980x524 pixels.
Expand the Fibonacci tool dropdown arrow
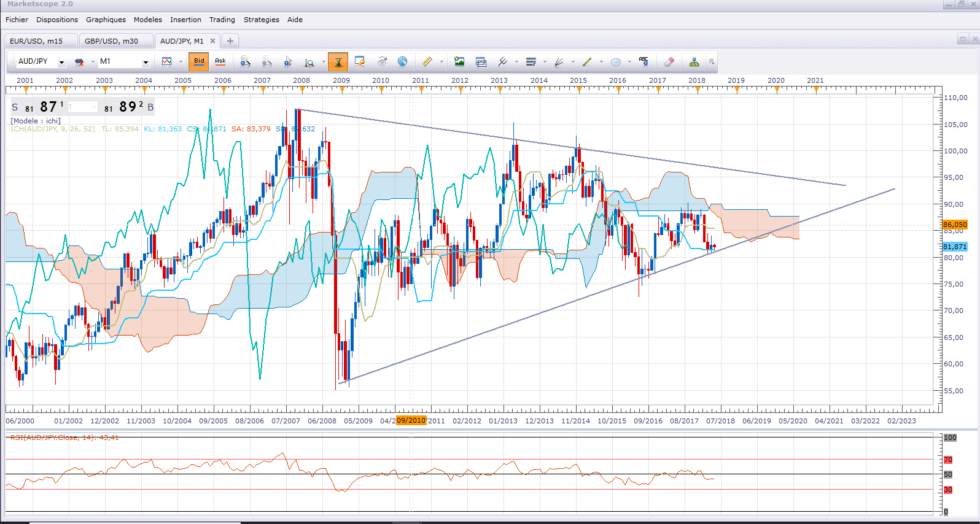545,62
